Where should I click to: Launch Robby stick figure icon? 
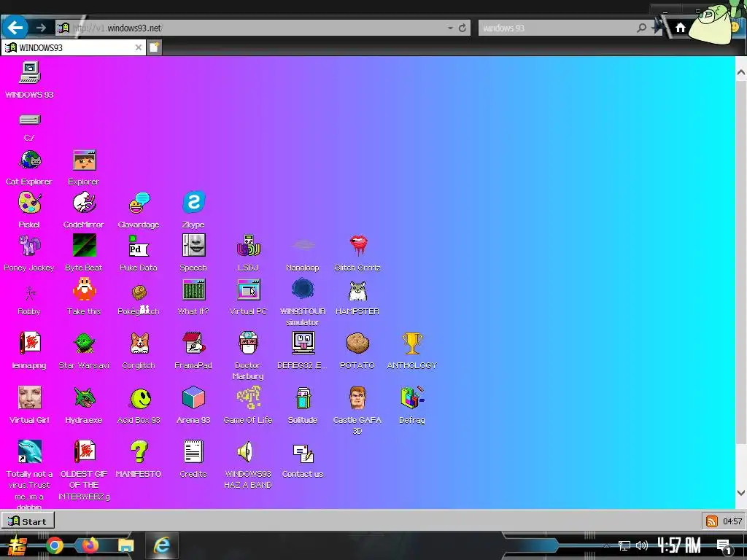(x=29, y=293)
